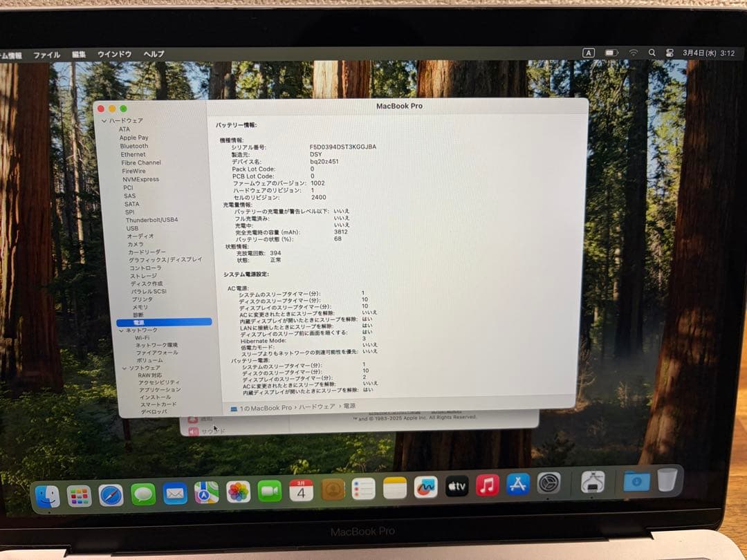Image resolution: width=747 pixels, height=560 pixels.
Task: Select highlighted 電源 item in sidebar
Action: point(164,322)
